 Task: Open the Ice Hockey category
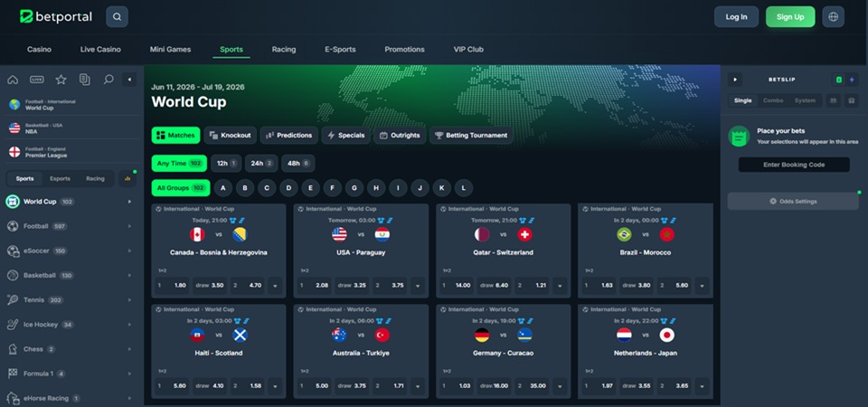(x=69, y=325)
